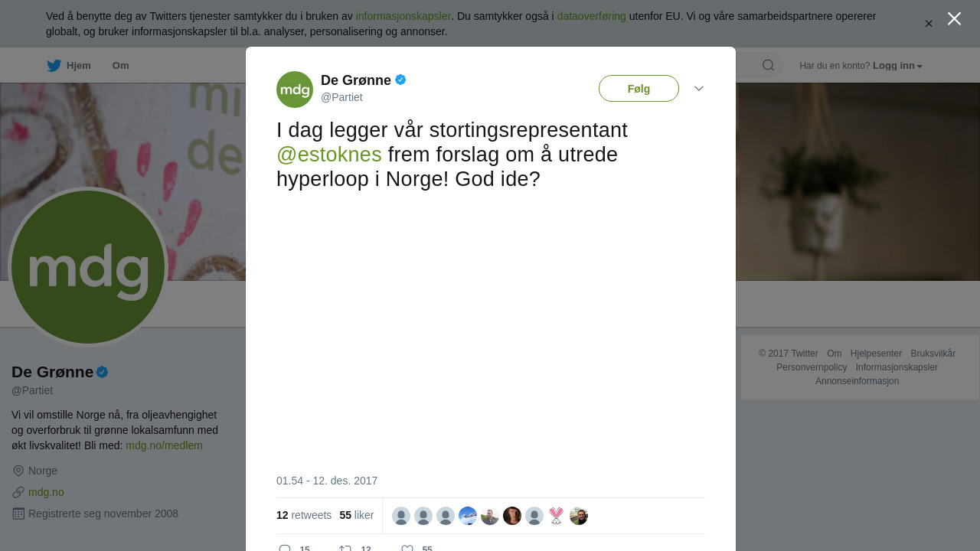Click the retweet arrows icon

click(345, 548)
